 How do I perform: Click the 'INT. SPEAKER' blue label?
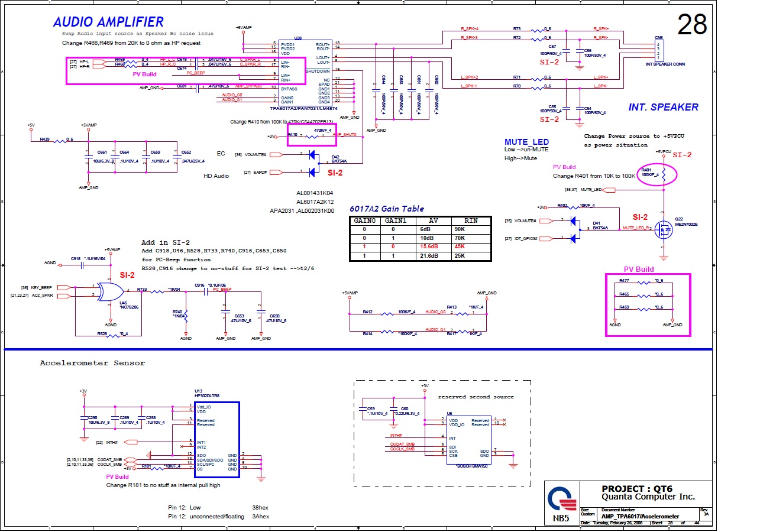663,107
